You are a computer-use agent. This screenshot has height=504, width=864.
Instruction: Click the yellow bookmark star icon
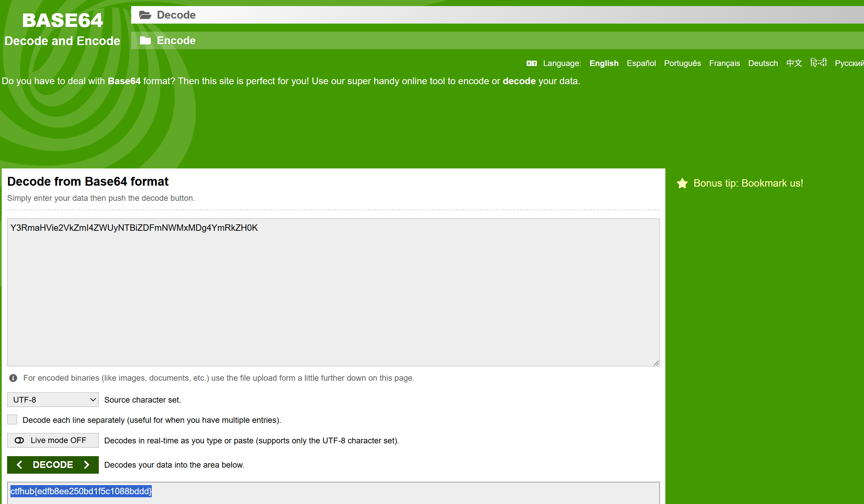[x=682, y=183]
